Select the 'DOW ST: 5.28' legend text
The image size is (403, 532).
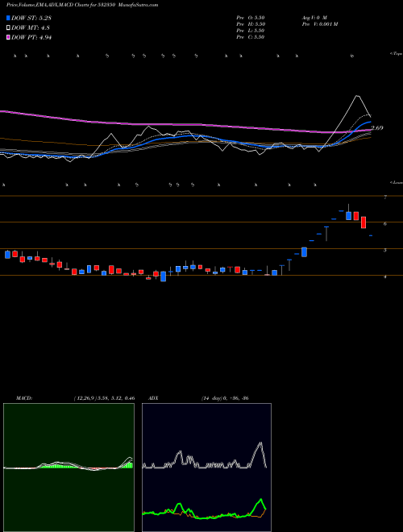click(x=31, y=18)
